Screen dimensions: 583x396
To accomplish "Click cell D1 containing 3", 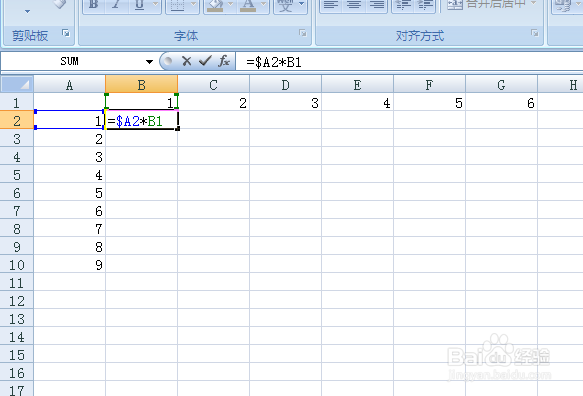I will pyautogui.click(x=285, y=102).
